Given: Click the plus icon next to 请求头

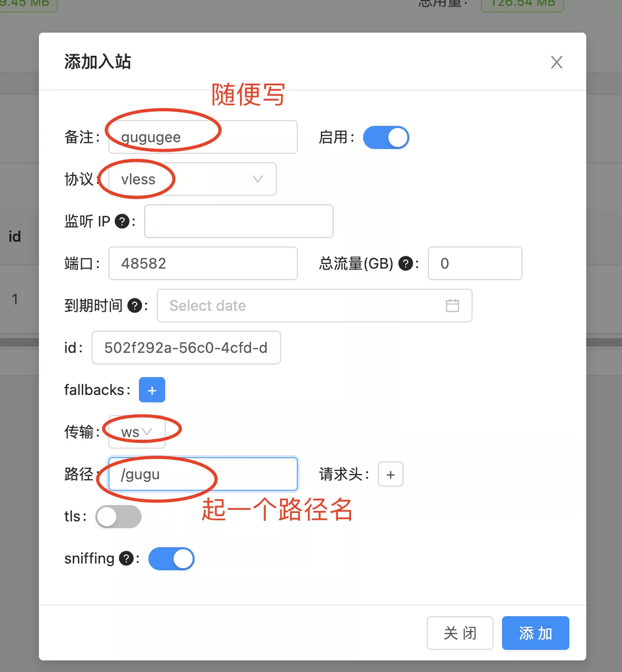Looking at the screenshot, I should coord(390,475).
